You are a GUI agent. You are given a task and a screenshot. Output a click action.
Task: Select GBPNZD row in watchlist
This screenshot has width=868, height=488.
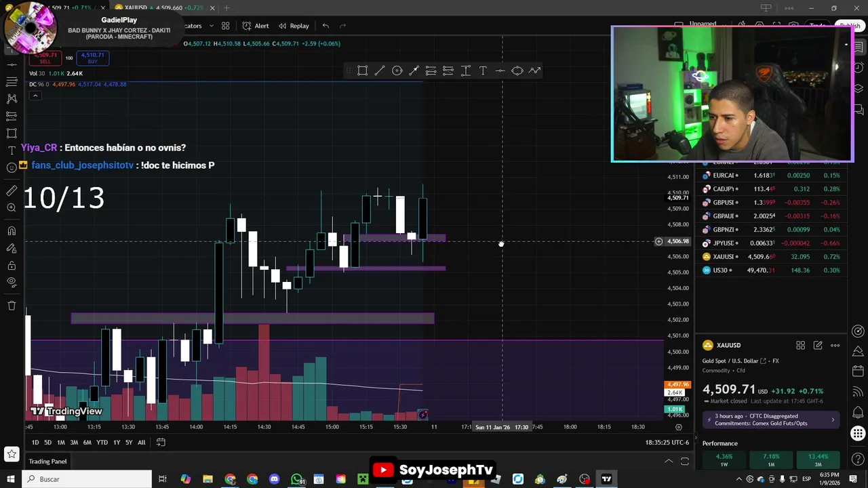(x=772, y=230)
